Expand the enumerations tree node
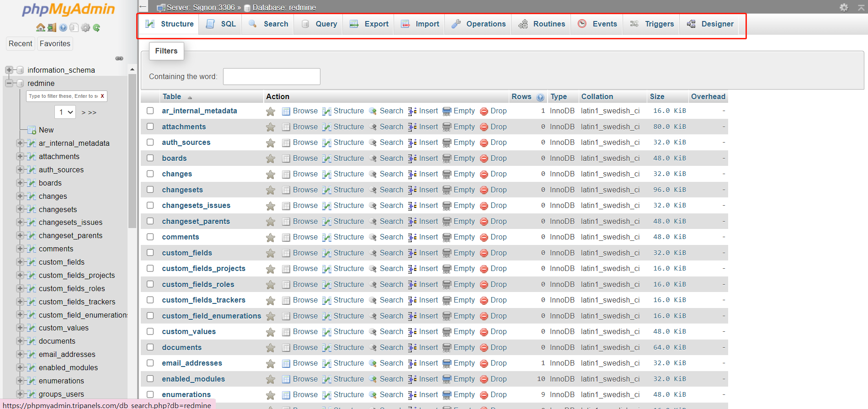 pos(20,381)
